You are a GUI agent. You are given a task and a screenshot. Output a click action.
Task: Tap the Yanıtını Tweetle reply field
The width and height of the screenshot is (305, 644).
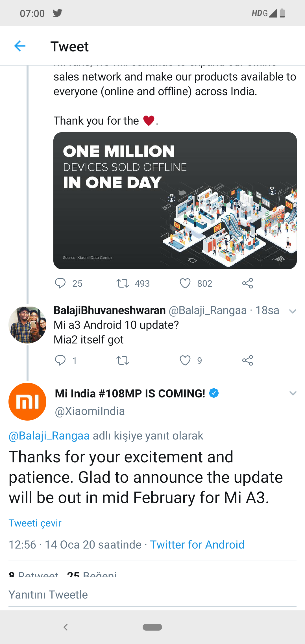(x=152, y=595)
